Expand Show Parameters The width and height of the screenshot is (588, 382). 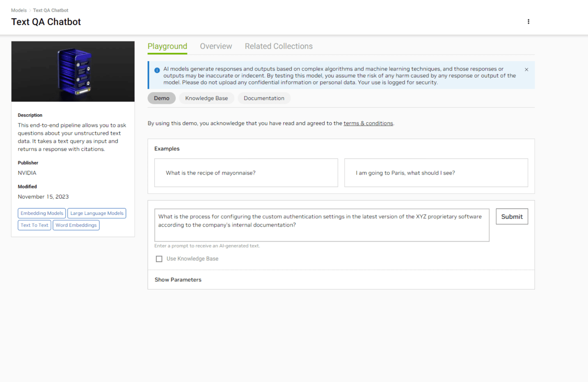point(178,279)
